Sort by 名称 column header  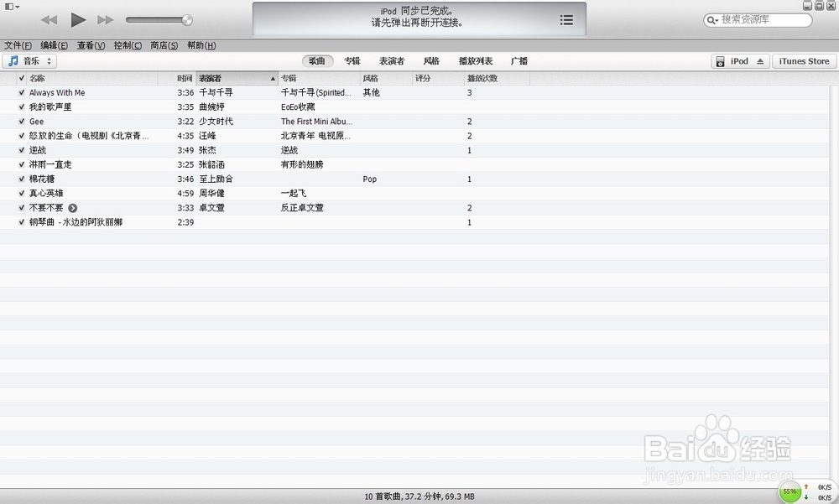point(92,78)
